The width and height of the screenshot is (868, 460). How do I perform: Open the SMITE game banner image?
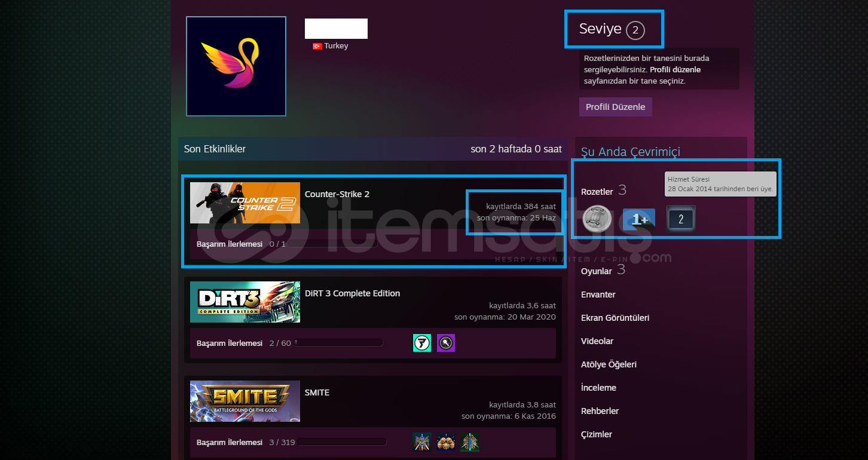(245, 401)
